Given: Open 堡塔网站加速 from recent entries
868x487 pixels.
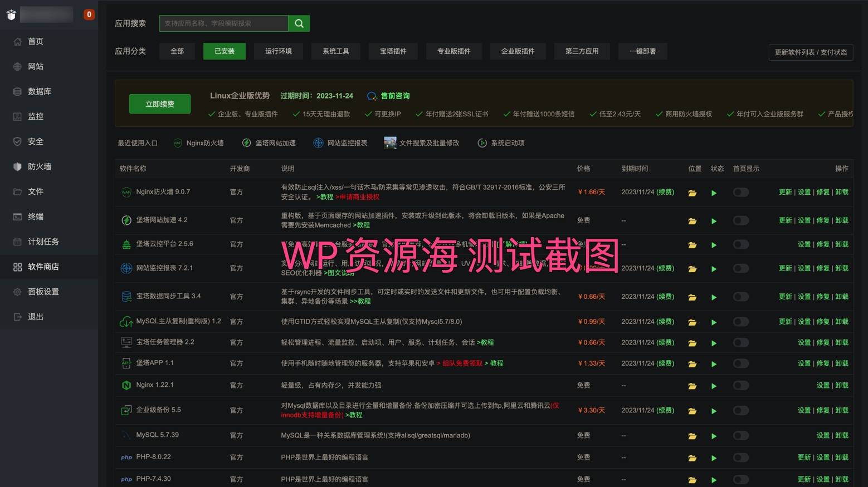Looking at the screenshot, I should click(x=269, y=143).
